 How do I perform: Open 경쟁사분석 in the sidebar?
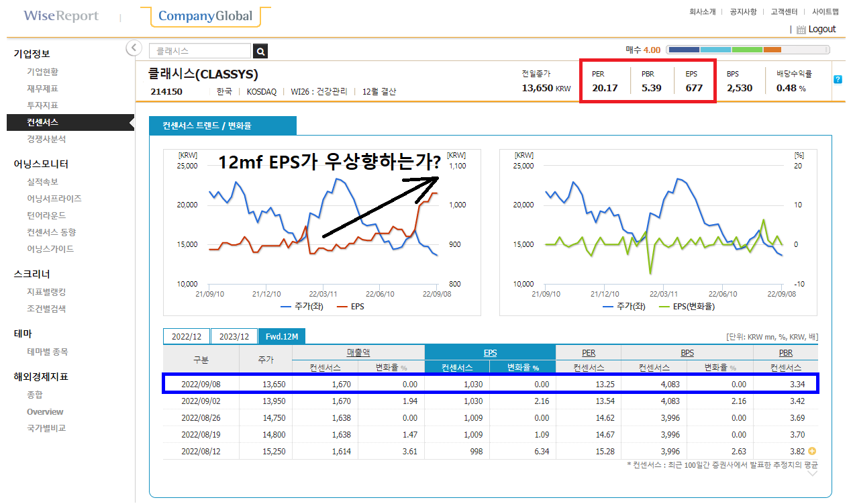coord(46,139)
